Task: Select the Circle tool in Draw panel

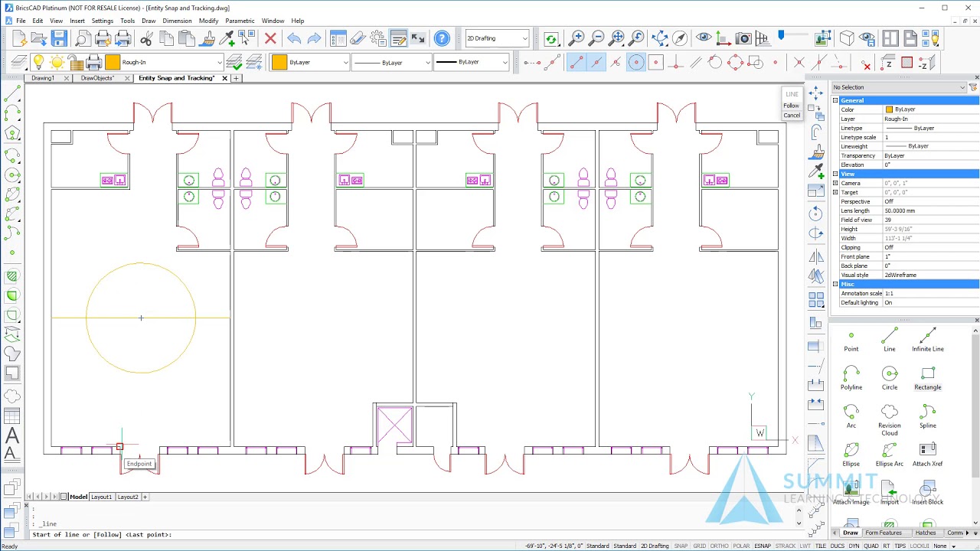Action: point(890,377)
